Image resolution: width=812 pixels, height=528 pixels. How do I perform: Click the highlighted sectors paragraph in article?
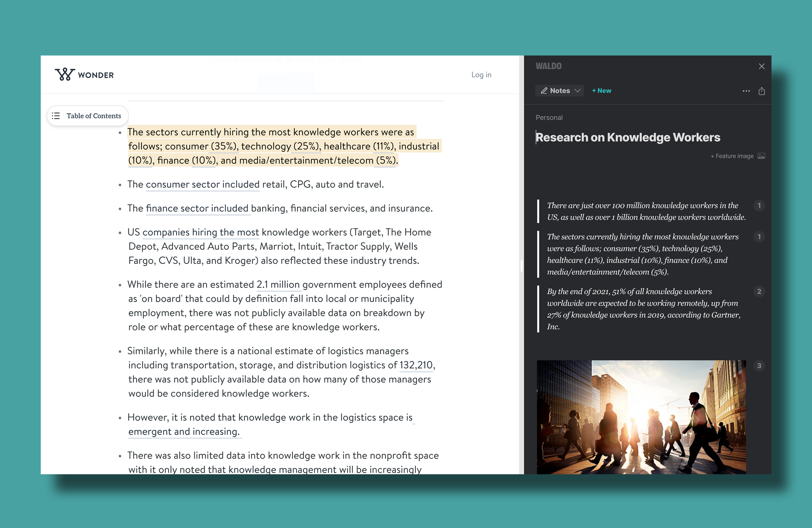pos(284,146)
